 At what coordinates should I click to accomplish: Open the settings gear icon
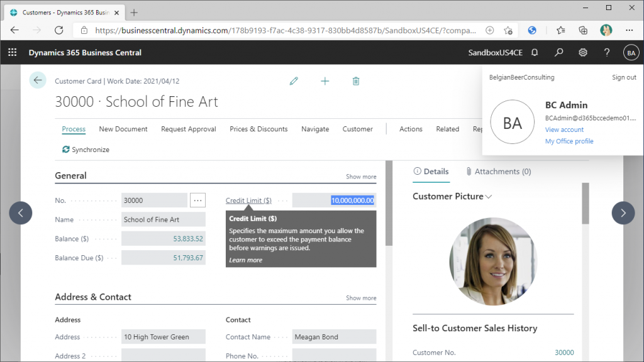point(583,53)
